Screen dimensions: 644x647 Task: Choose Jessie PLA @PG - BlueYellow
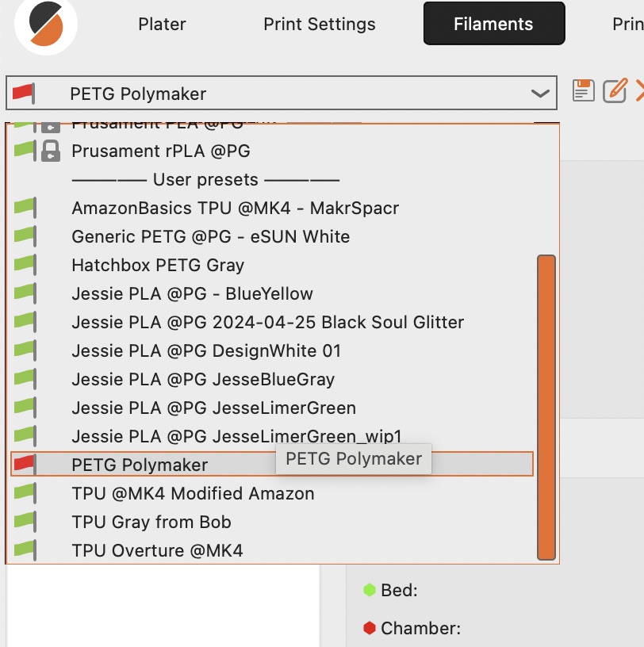(192, 293)
